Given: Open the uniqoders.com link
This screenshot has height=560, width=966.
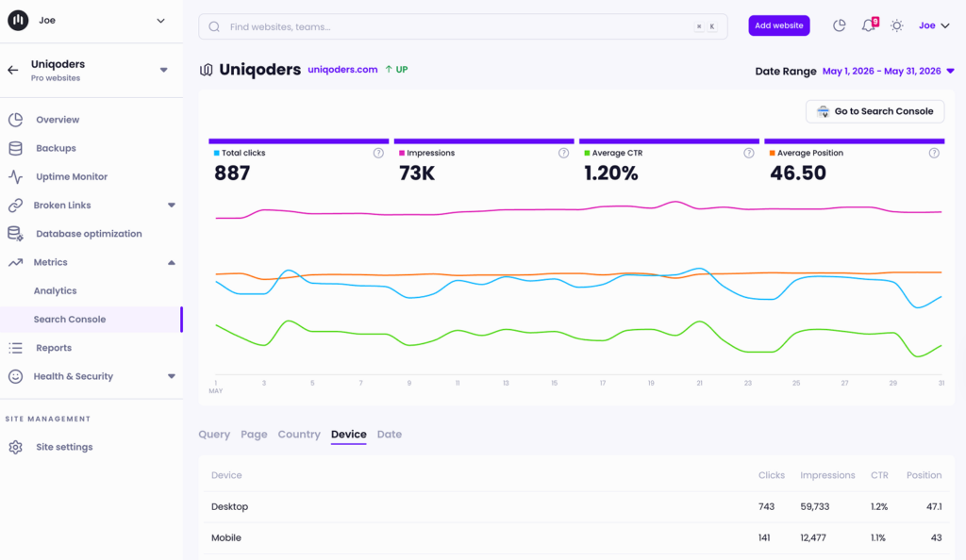Looking at the screenshot, I should pos(342,70).
